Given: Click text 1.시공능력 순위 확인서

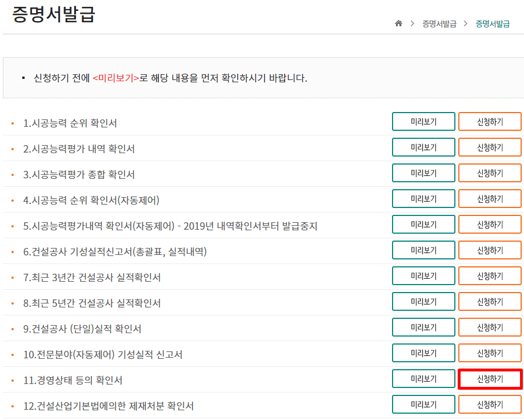Looking at the screenshot, I should (70, 123).
